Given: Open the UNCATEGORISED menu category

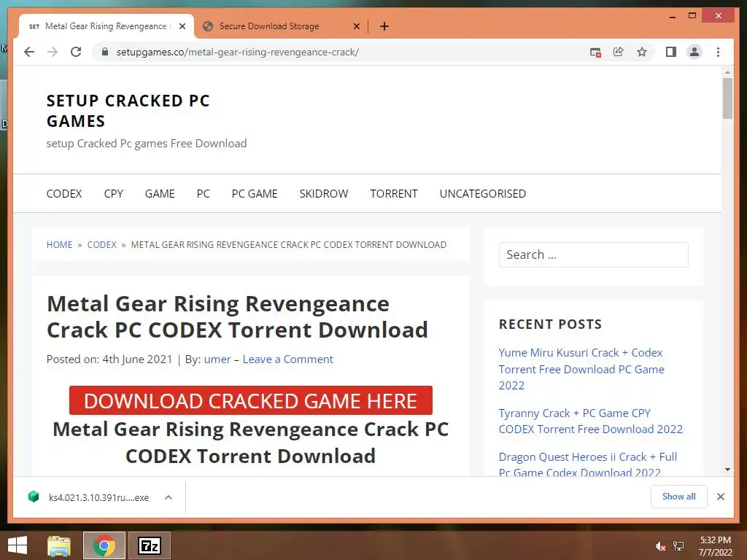Looking at the screenshot, I should (x=483, y=194).
